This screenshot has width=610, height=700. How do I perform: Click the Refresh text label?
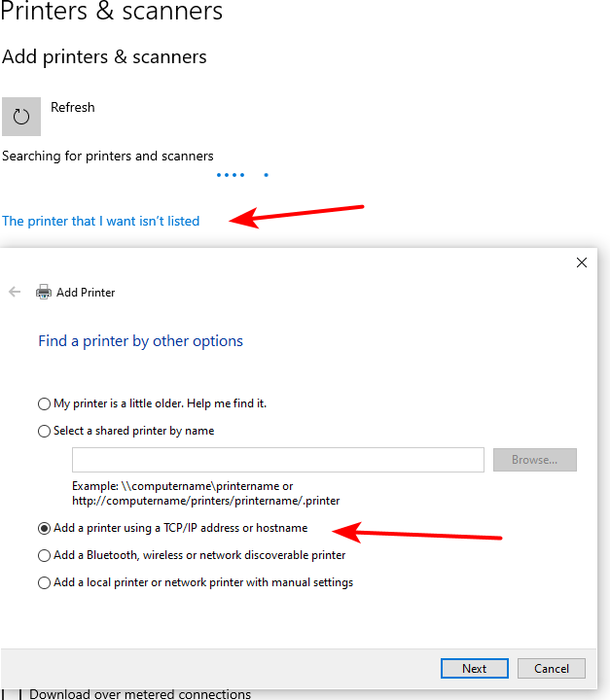72,107
